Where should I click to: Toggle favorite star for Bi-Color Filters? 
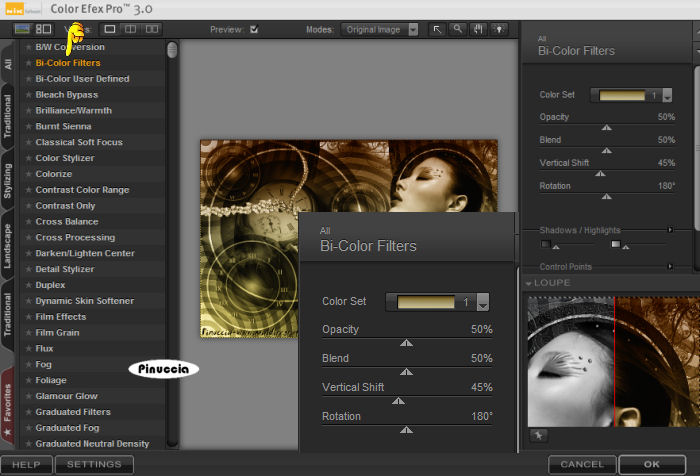[29, 63]
